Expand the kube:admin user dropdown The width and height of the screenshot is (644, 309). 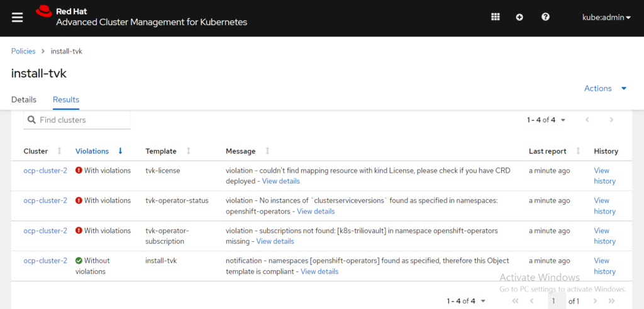coord(606,18)
